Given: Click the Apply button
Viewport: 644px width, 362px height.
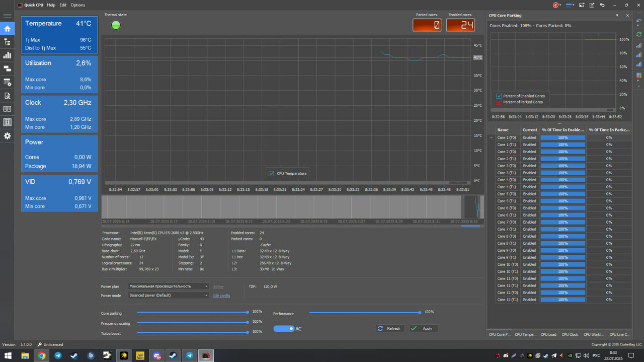Looking at the screenshot, I should tap(424, 328).
